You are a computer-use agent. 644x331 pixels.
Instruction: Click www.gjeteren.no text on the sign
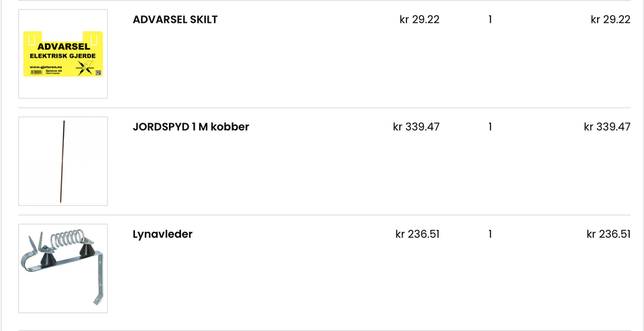pos(46,67)
